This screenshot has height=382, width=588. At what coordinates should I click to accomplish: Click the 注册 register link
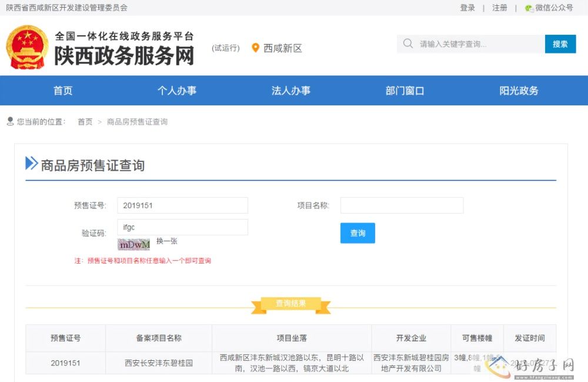point(500,8)
